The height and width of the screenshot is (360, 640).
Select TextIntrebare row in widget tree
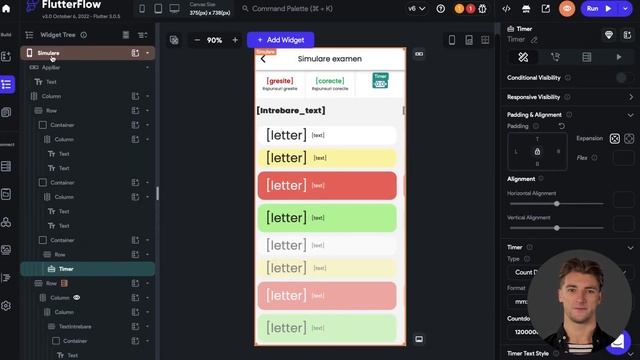click(x=88, y=327)
